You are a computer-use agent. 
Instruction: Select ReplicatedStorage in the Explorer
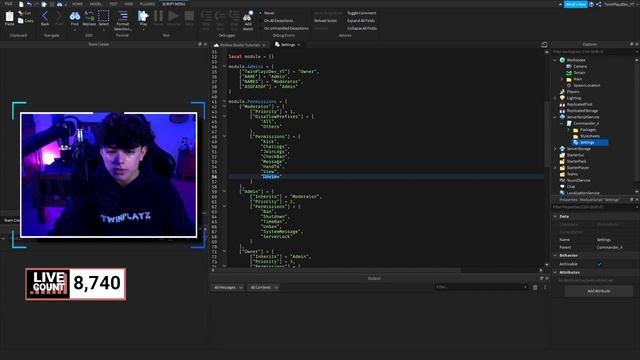[x=582, y=111]
